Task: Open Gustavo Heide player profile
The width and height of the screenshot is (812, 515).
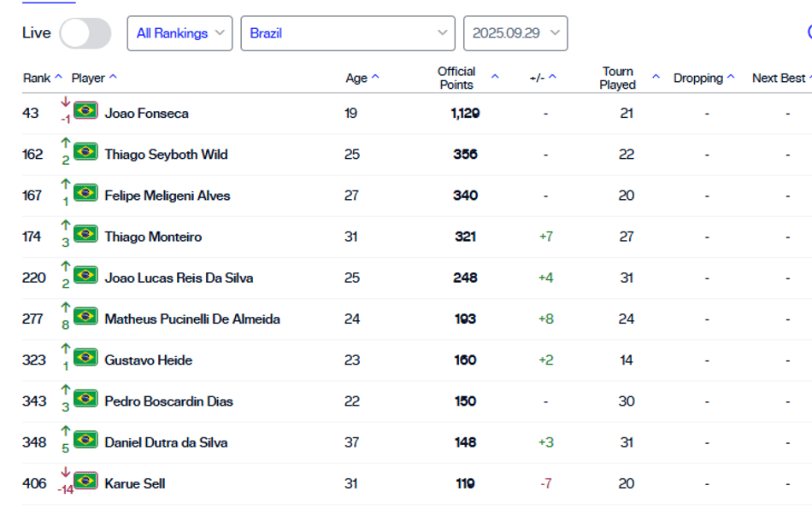Action: 148,360
